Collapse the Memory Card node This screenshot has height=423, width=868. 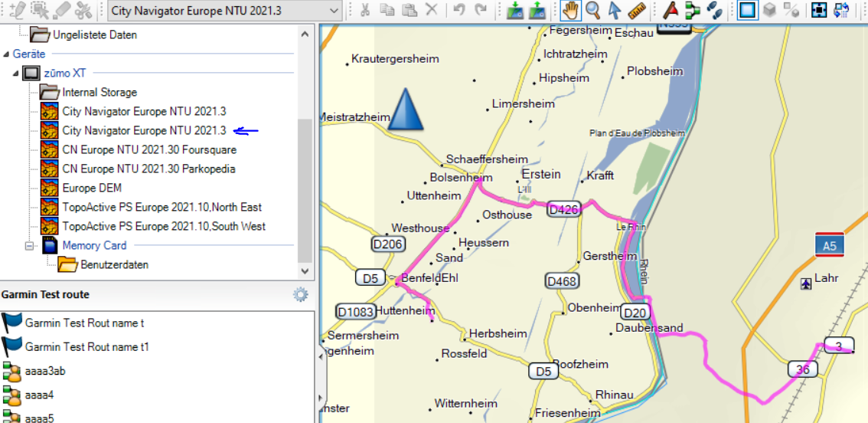29,245
